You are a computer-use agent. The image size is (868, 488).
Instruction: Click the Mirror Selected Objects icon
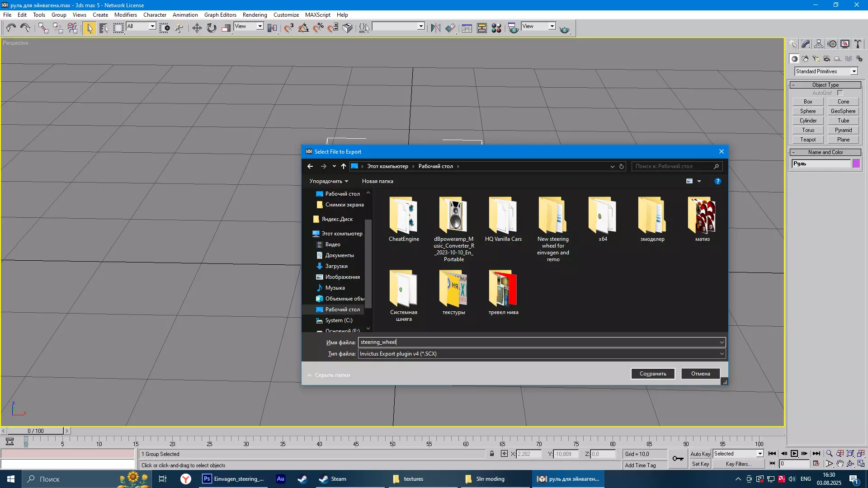click(x=435, y=28)
